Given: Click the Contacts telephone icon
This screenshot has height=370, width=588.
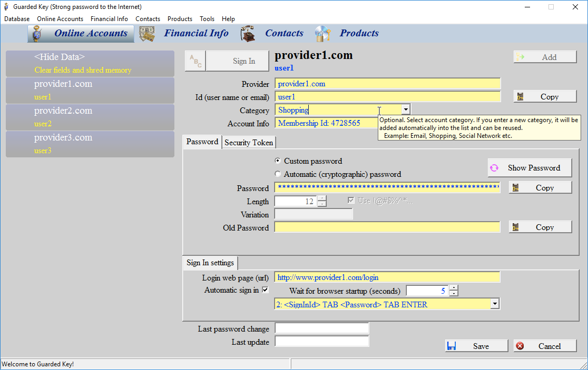Looking at the screenshot, I should coord(248,33).
